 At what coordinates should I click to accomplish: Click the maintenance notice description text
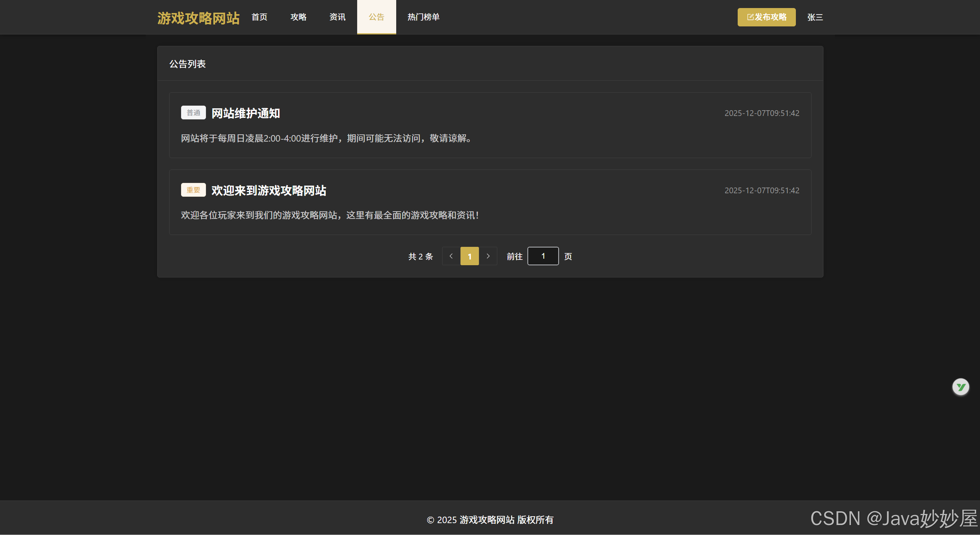[x=326, y=138]
